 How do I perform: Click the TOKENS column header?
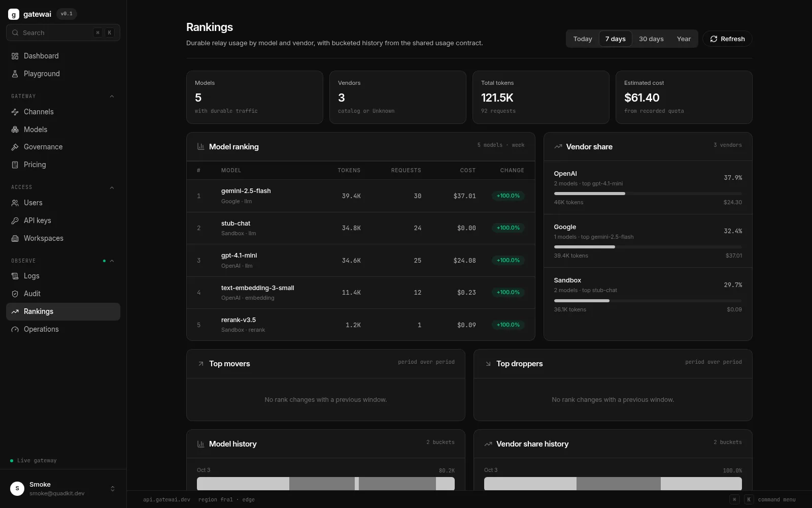tap(349, 170)
